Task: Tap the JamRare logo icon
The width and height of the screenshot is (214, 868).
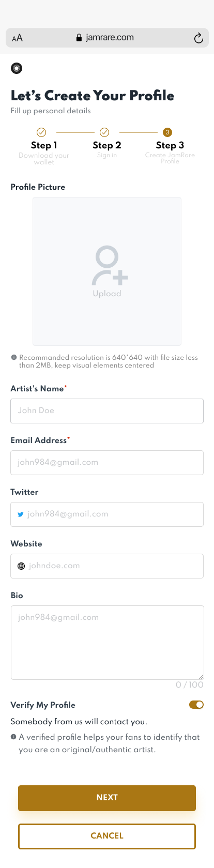Action: click(17, 68)
